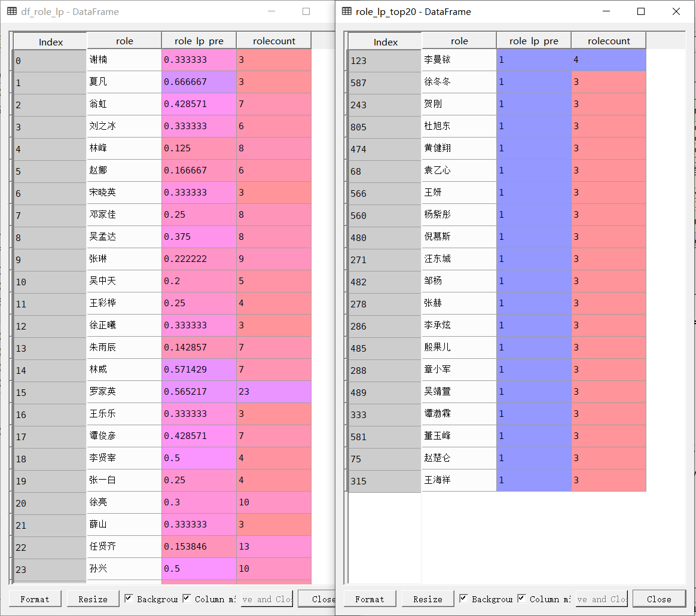696x616 pixels.
Task: Sort by role header in role_lp_top20
Action: point(459,41)
